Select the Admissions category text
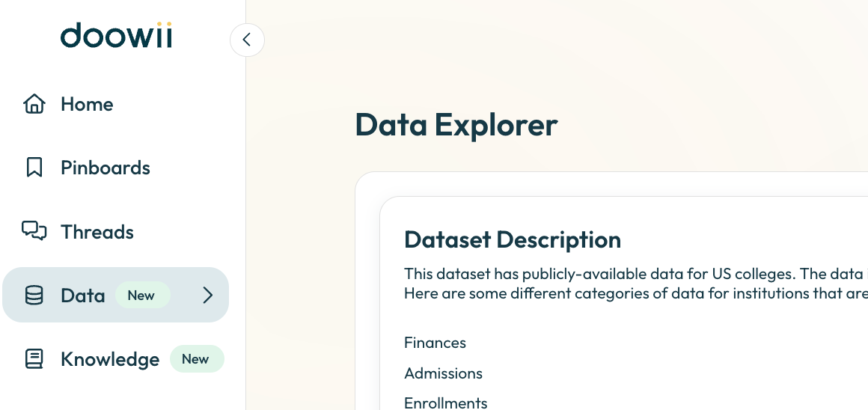868x410 pixels. pos(443,373)
